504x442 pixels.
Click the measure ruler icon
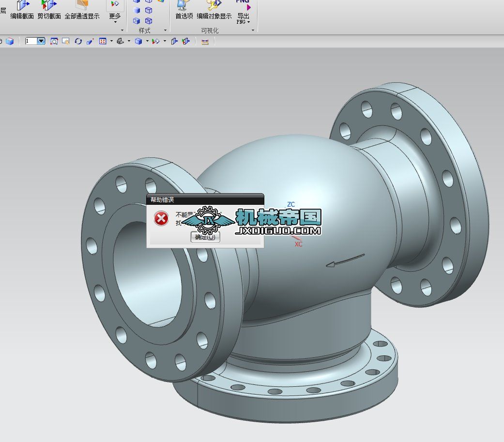coord(205,42)
